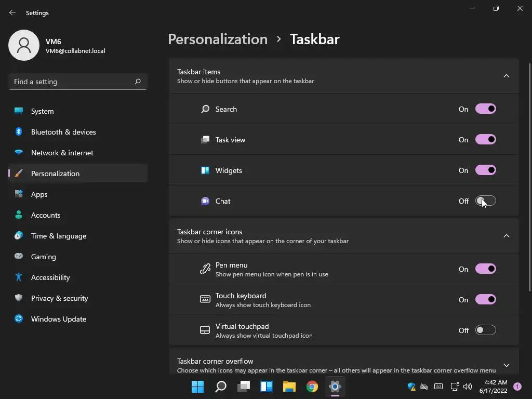Open Widgets from the taskbar
The image size is (532, 399).
tap(267, 387)
